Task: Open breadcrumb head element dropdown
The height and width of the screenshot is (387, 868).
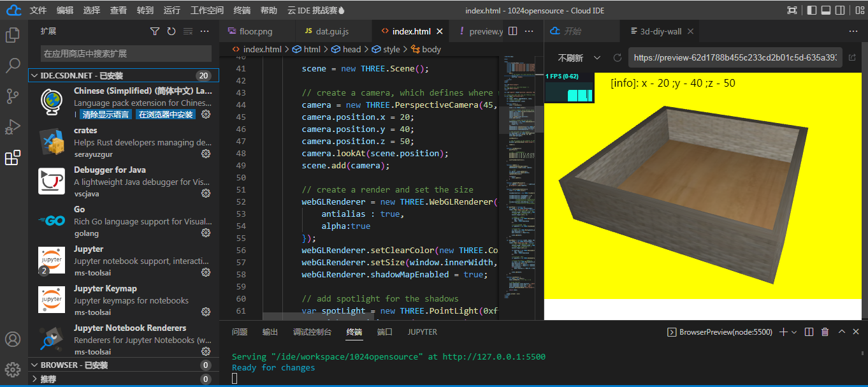Action: (347, 49)
